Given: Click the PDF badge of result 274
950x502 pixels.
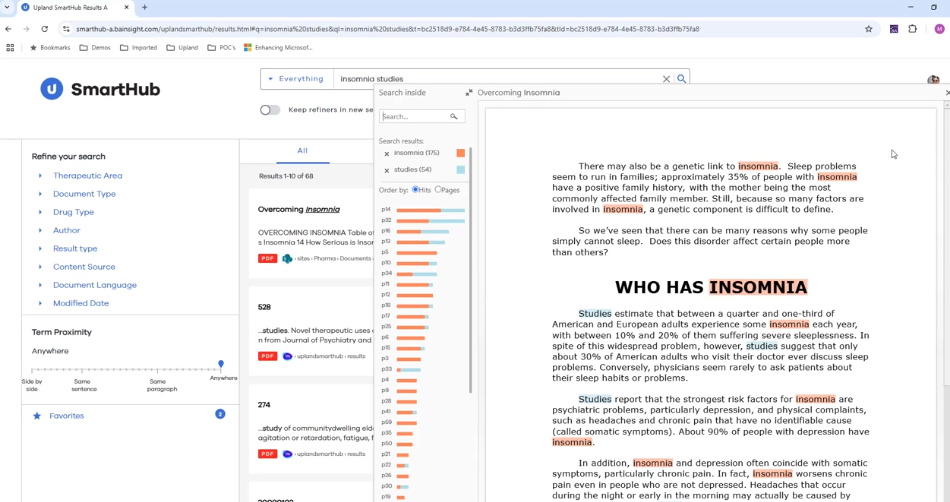Looking at the screenshot, I should click(x=267, y=454).
